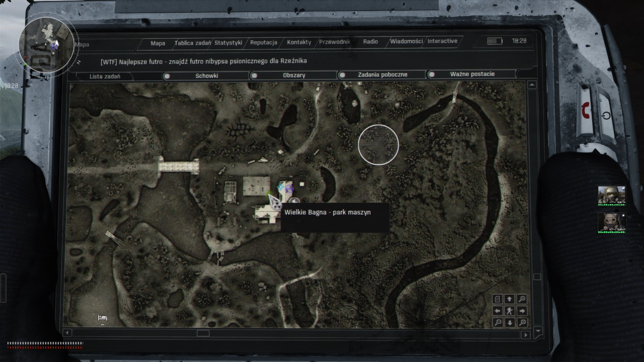Viewport: 644px width, 362px height.
Task: Open the map legend document icon
Action: [497, 299]
